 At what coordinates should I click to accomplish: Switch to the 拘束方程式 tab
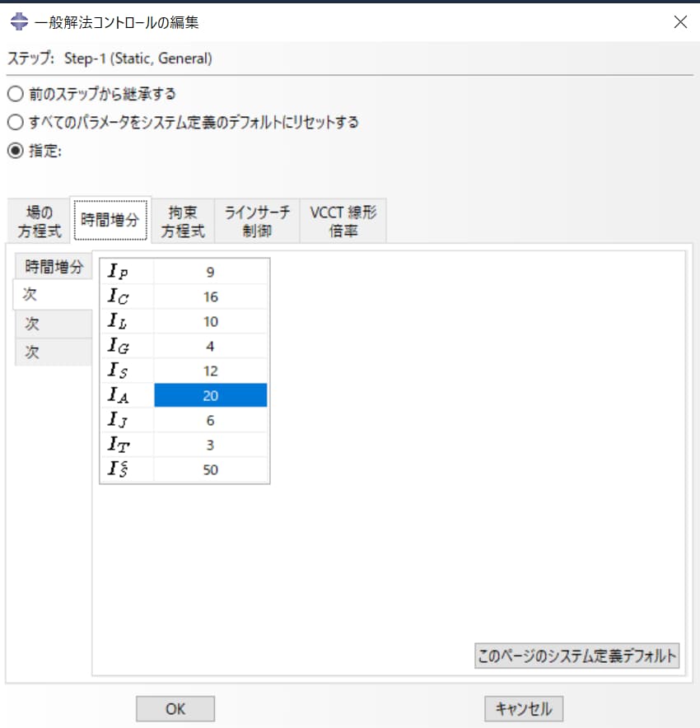pos(182,219)
